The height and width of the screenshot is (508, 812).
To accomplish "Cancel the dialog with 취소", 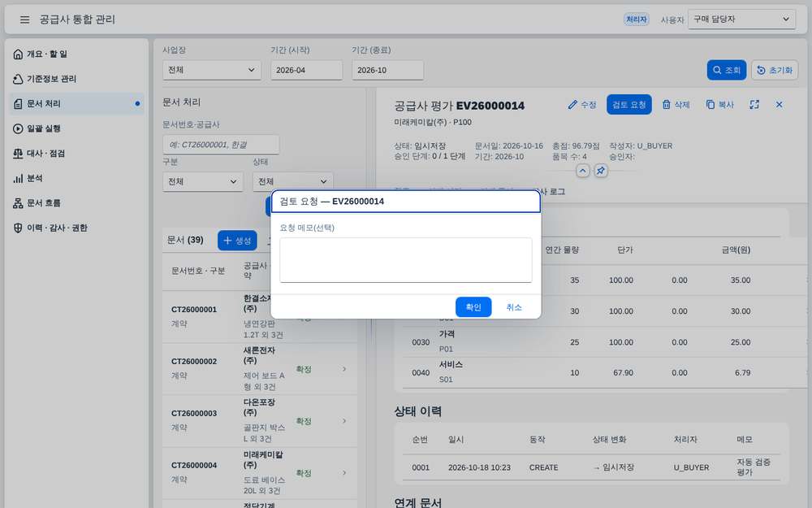I will pyautogui.click(x=514, y=307).
